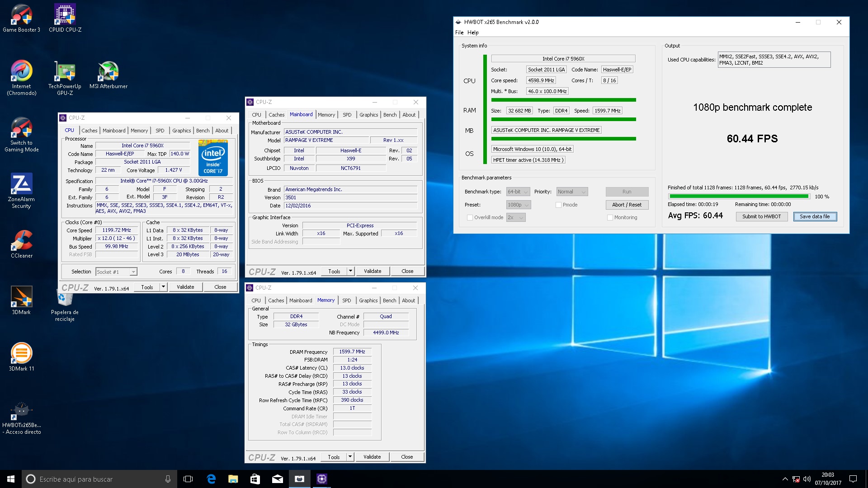Open the Preset 1080p dropdown

pyautogui.click(x=519, y=205)
